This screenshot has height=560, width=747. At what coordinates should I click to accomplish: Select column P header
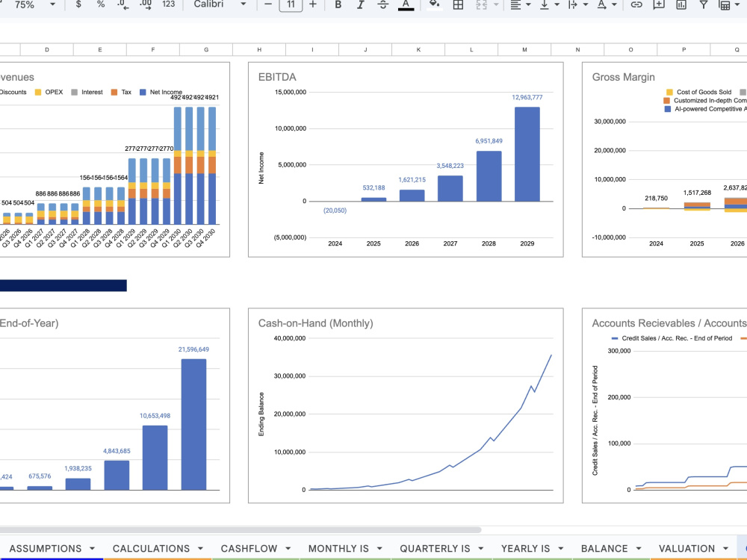(684, 49)
